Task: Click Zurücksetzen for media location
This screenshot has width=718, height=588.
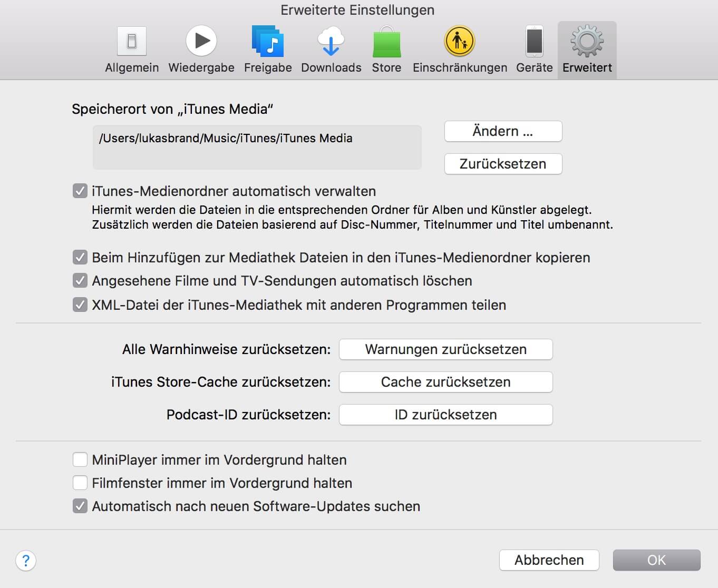Action: (503, 164)
